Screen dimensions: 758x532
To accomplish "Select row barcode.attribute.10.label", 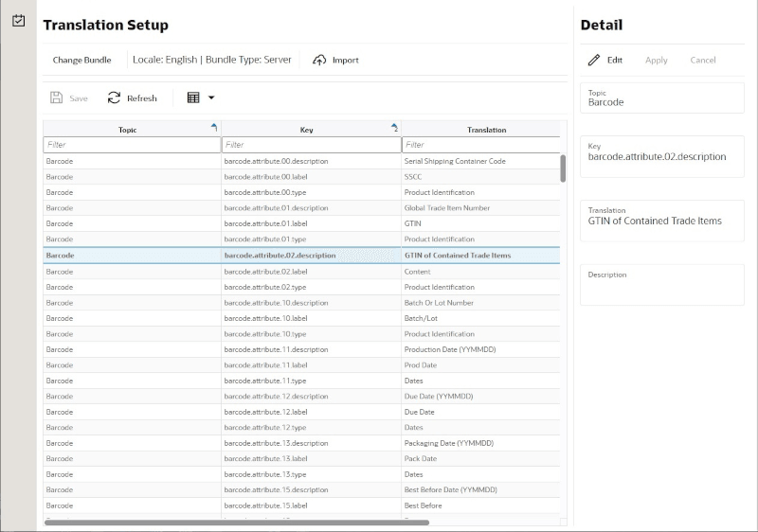I will [x=301, y=318].
